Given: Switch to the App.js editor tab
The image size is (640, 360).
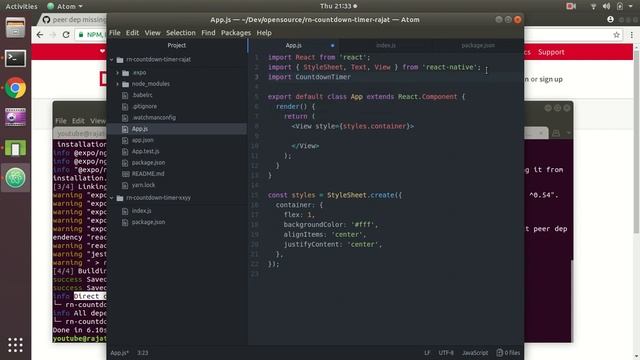Looking at the screenshot, I should [x=293, y=45].
